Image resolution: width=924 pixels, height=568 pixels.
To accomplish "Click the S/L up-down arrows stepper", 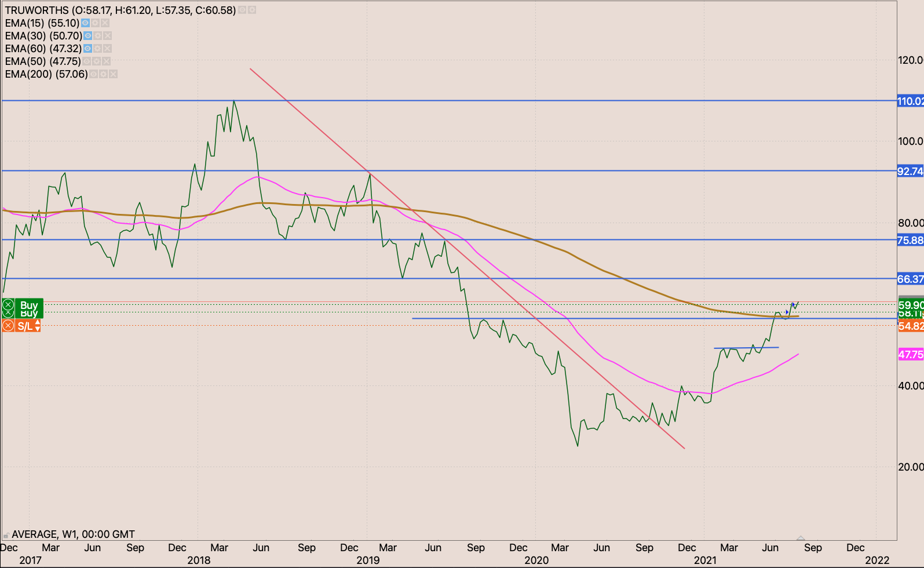I will [x=38, y=326].
